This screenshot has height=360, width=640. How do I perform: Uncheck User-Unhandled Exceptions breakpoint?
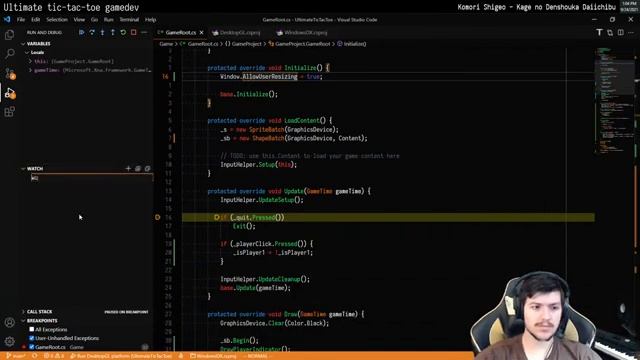[31, 338]
